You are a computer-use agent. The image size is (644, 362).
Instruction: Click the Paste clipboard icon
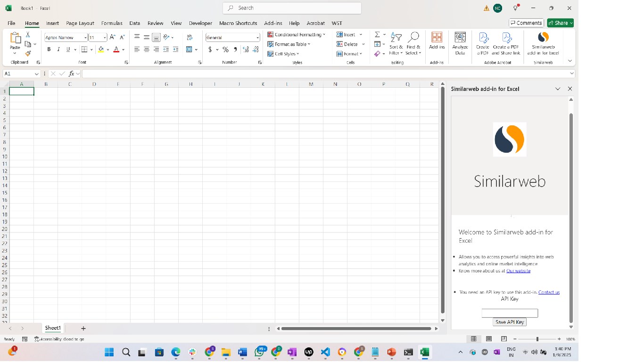click(15, 38)
